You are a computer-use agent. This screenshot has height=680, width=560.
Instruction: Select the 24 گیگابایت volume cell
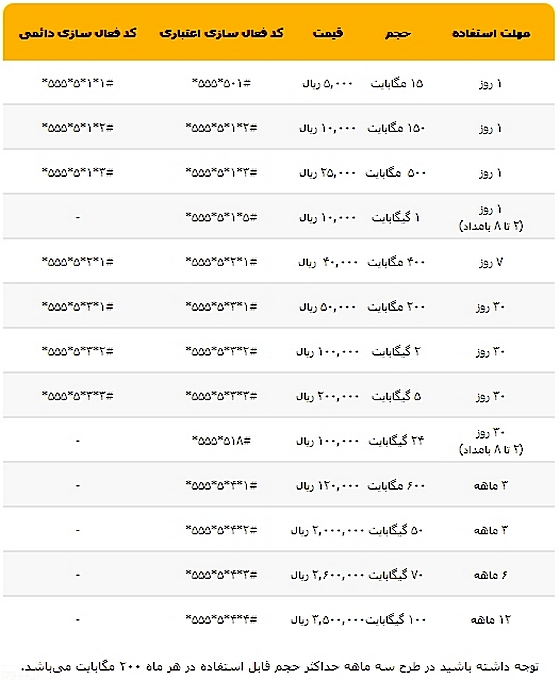click(x=396, y=441)
